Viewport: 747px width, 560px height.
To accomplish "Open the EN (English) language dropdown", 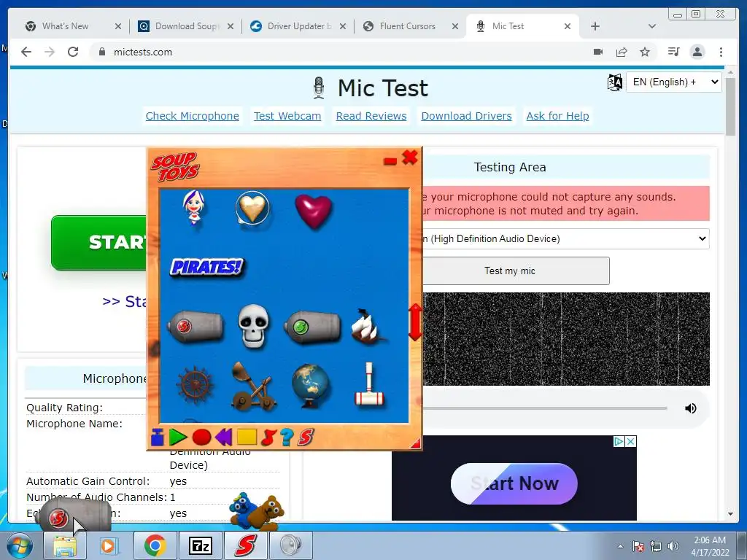I will pos(673,82).
